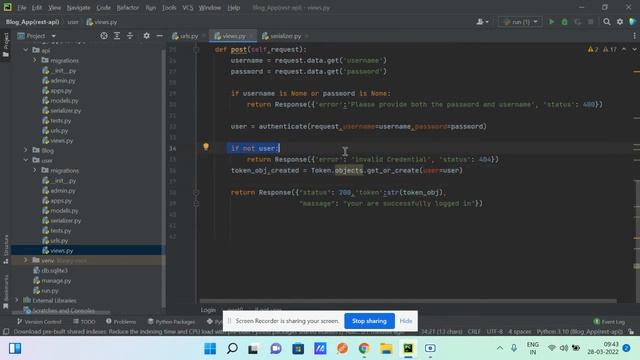The width and height of the screenshot is (640, 360).
Task: Collapse the user folder
Action: pyautogui.click(x=26, y=160)
